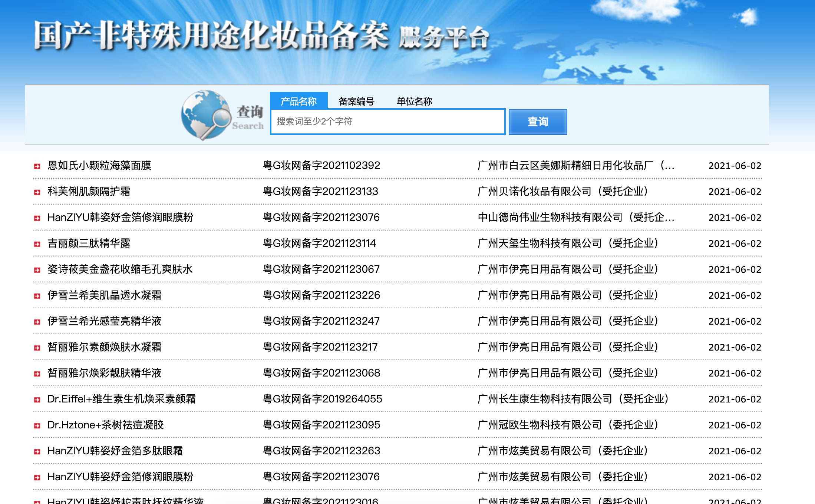Click the 查询 search button
The height and width of the screenshot is (504, 815).
tap(538, 122)
